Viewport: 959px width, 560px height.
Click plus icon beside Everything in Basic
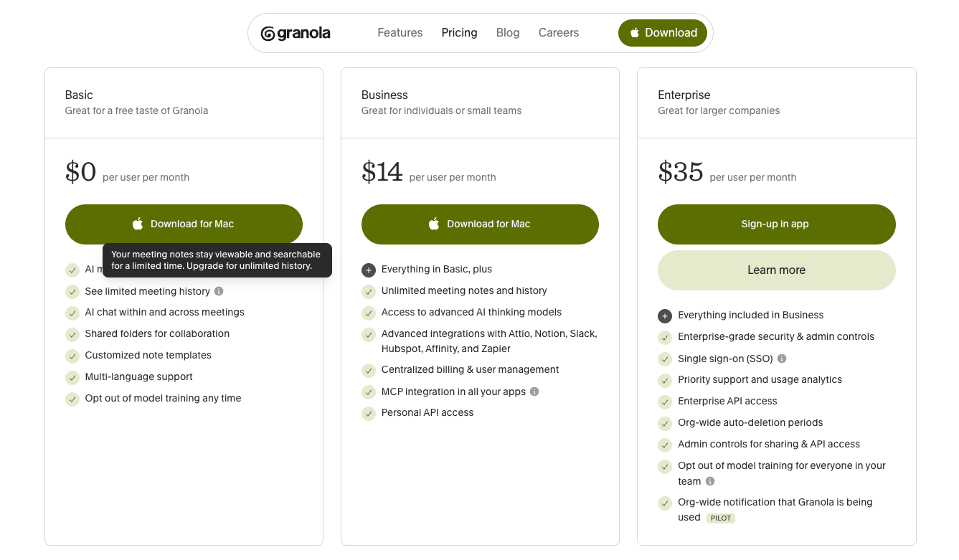coord(369,270)
